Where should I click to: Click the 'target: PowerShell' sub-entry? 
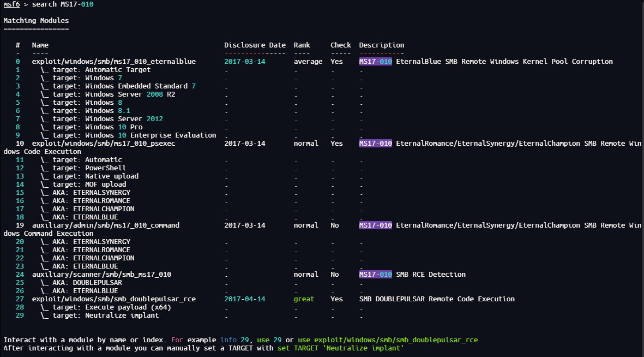83,168
